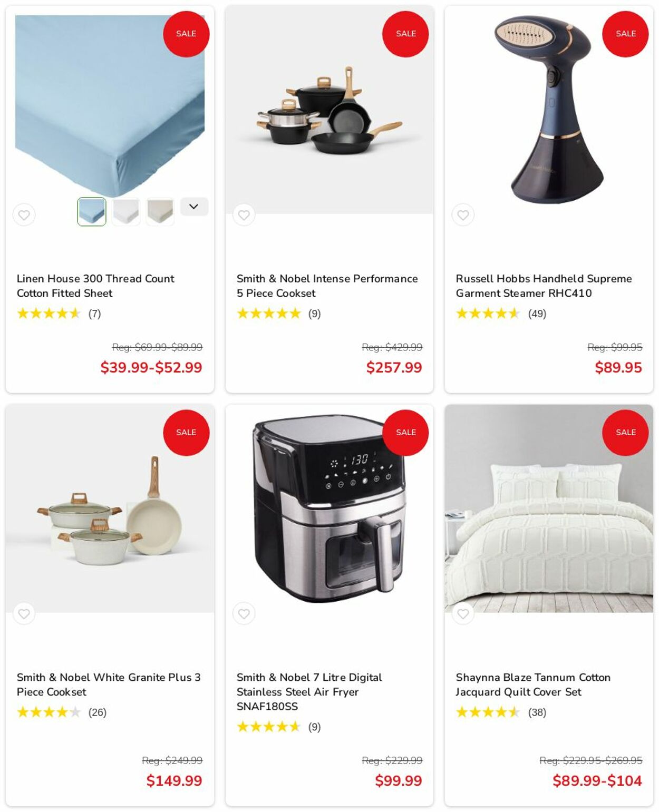Image resolution: width=659 pixels, height=812 pixels.
Task: Open Shaynna Blaze Tannum Quilt Cover title
Action: tap(533, 684)
